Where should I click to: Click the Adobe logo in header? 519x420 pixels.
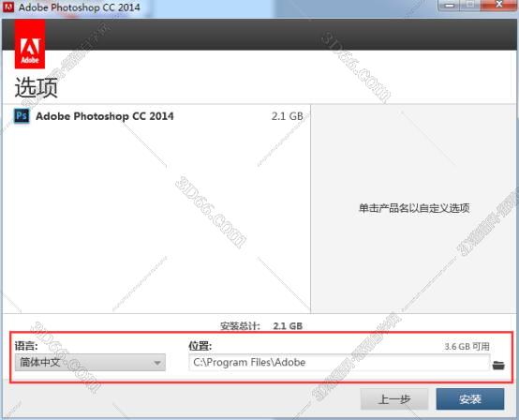[x=30, y=44]
